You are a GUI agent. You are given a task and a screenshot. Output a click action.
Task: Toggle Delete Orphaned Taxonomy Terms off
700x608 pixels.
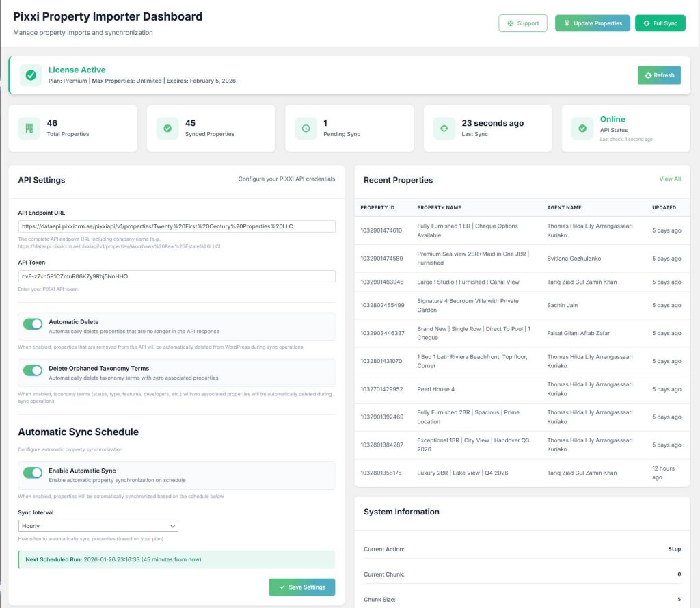(x=33, y=370)
